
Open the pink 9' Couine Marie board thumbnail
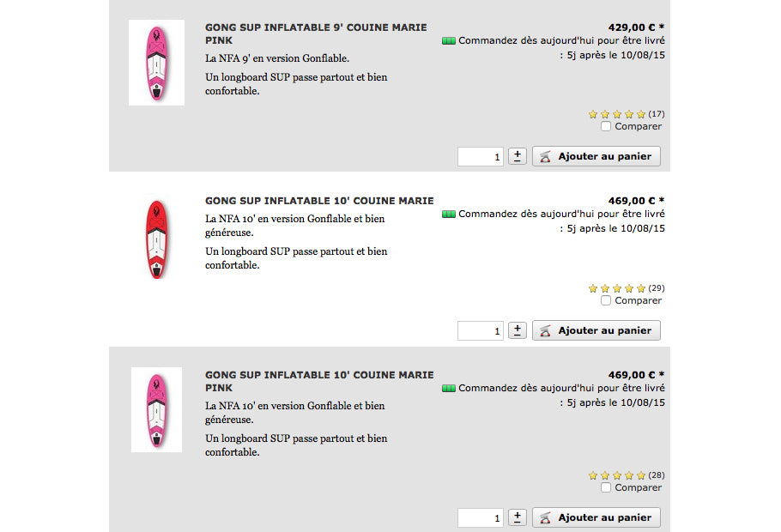point(156,63)
